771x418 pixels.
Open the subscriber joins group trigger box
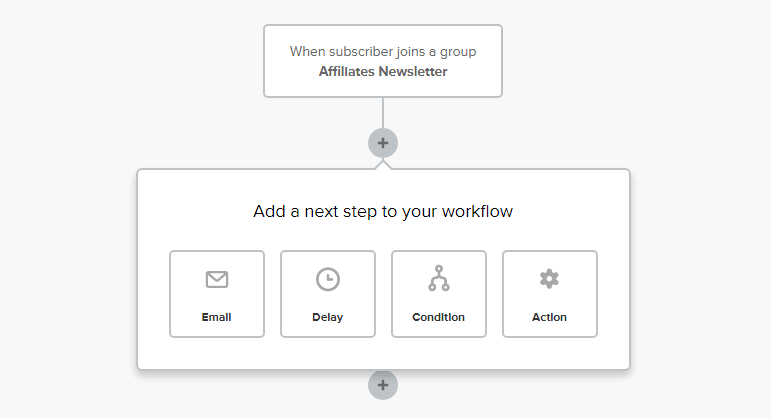tap(383, 61)
